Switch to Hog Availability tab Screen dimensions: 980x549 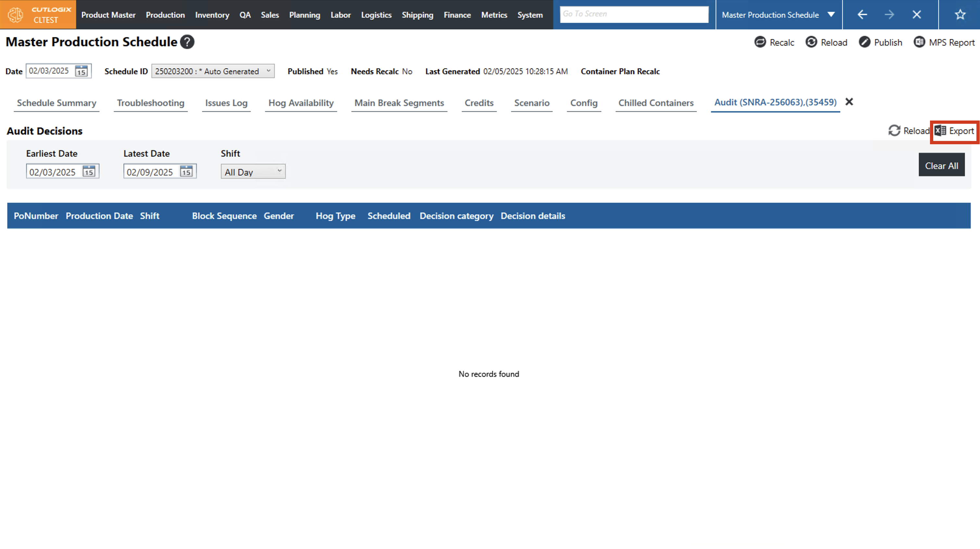[301, 103]
